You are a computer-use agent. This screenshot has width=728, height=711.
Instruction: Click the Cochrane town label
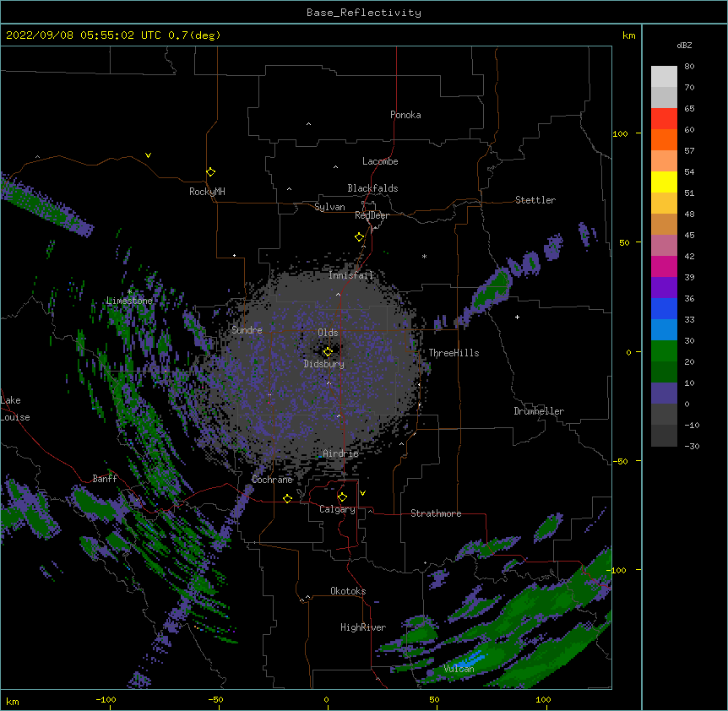(272, 480)
